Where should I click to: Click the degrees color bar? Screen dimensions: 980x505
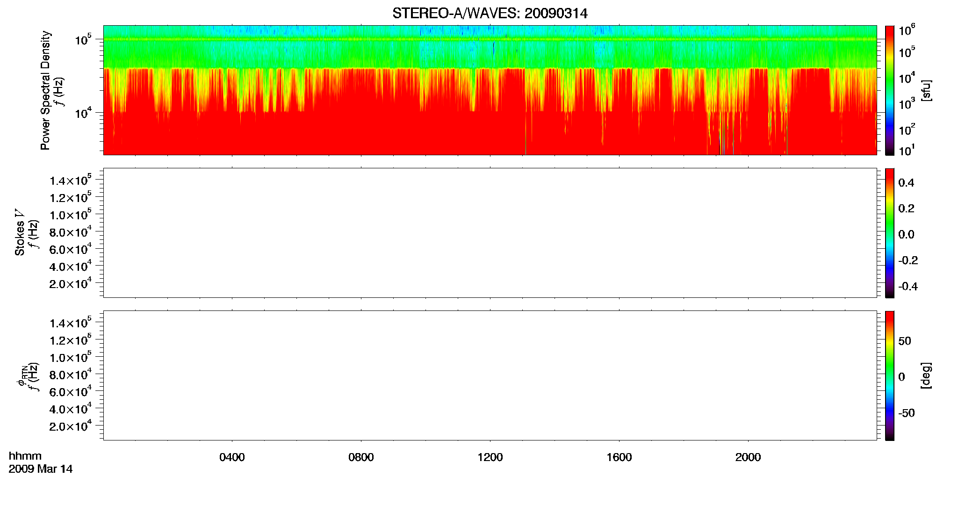pyautogui.click(x=889, y=375)
